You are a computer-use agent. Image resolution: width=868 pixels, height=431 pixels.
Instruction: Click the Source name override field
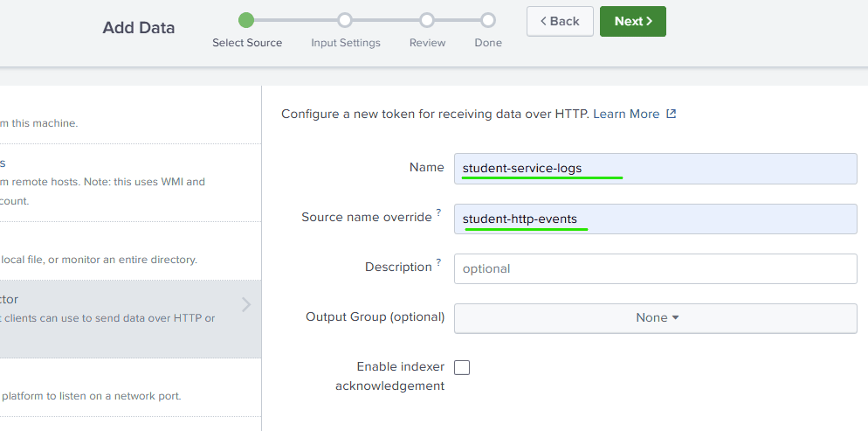point(656,219)
